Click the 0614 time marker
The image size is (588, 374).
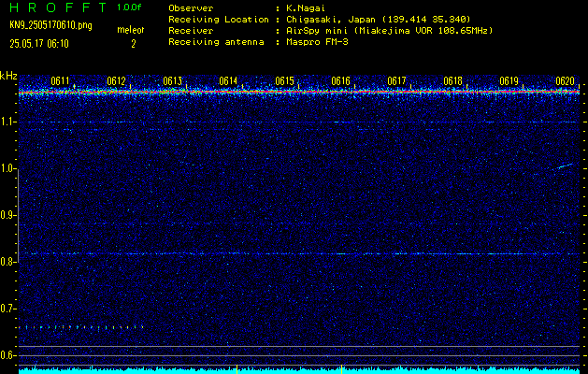point(228,81)
